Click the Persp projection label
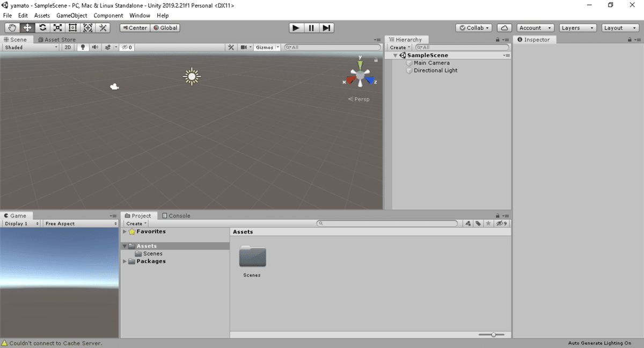 (x=359, y=99)
